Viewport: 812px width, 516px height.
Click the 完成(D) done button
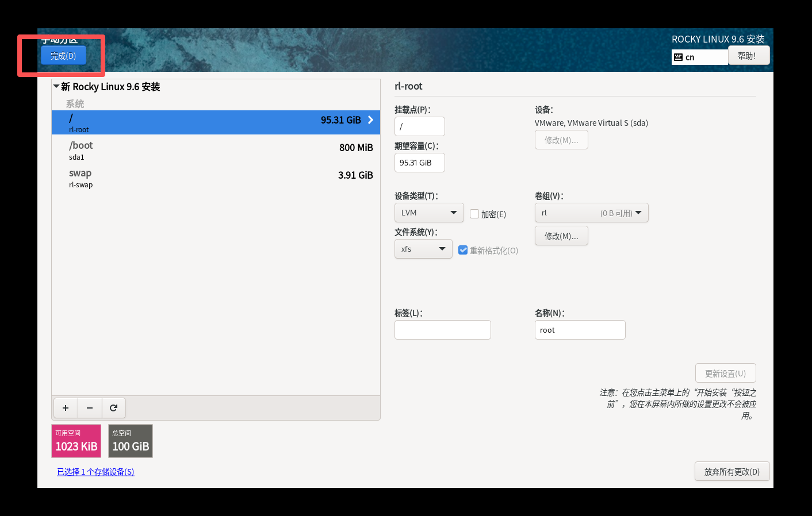tap(63, 56)
